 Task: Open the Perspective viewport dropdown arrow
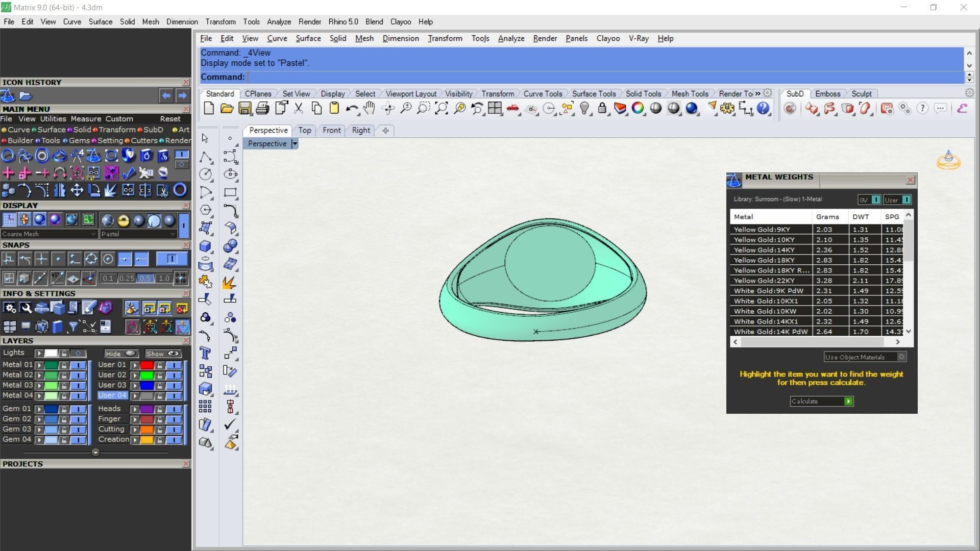(295, 144)
